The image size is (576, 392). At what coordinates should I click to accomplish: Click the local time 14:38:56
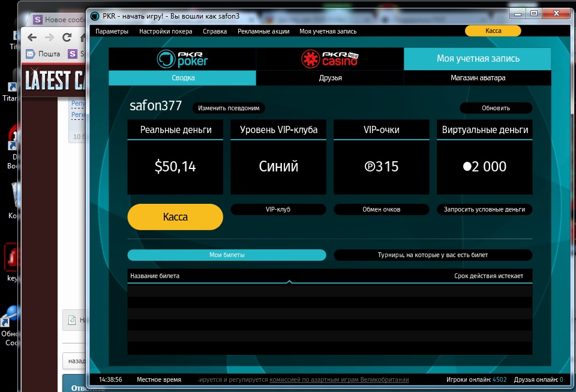click(110, 379)
